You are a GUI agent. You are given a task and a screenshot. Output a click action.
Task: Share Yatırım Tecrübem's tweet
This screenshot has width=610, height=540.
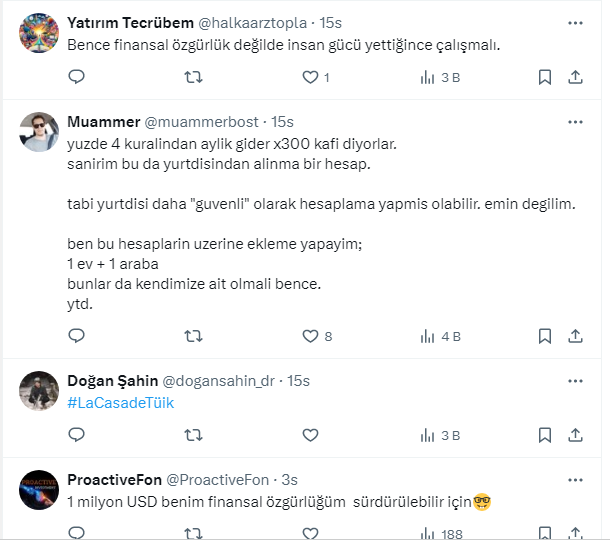point(575,77)
